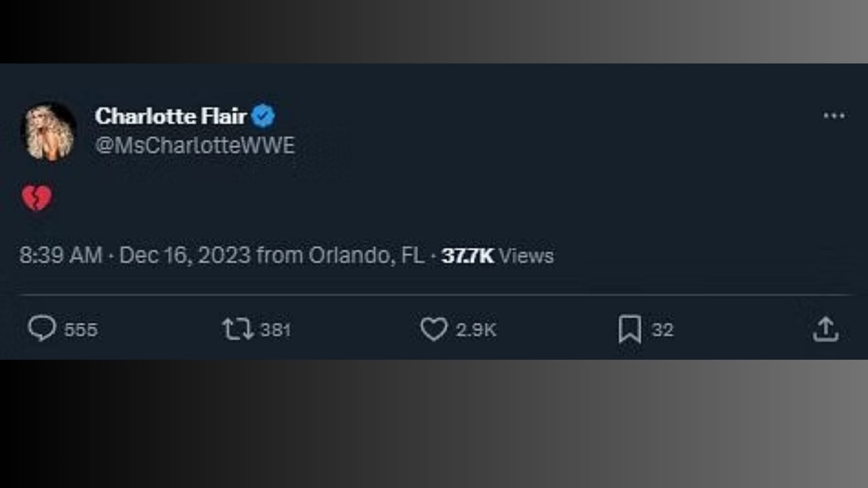This screenshot has height=488, width=868.
Task: Click the 32 bookmarks count
Action: click(663, 330)
